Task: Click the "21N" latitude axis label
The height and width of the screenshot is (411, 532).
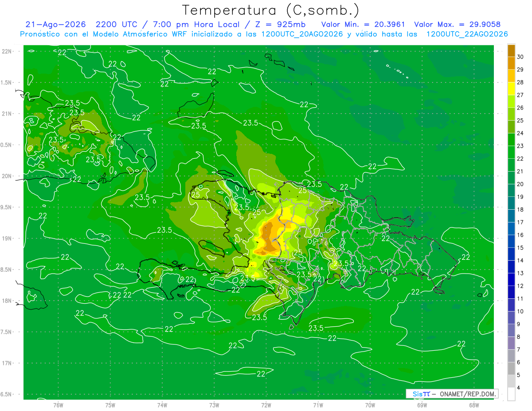Action: 7,114
